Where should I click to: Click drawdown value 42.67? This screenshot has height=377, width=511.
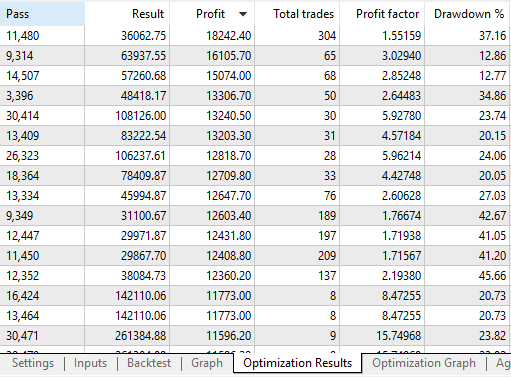click(493, 216)
